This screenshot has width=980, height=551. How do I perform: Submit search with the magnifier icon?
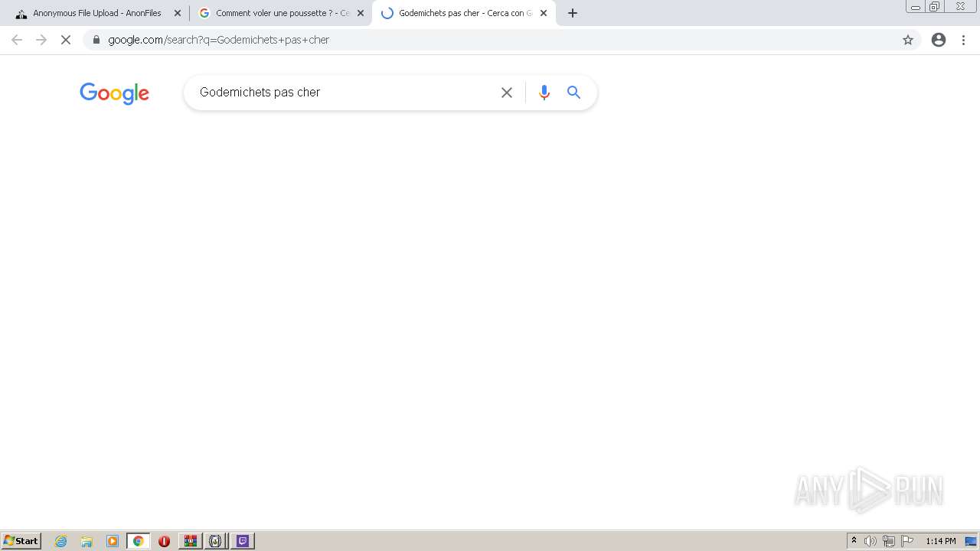(x=573, y=93)
